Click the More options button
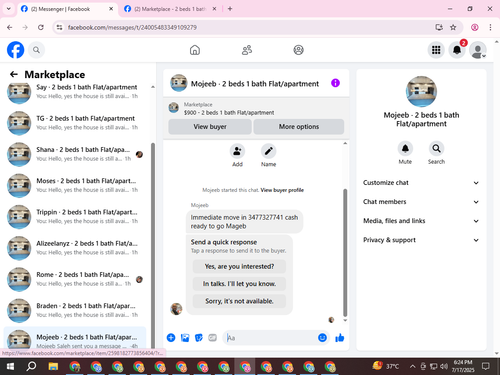 [299, 127]
